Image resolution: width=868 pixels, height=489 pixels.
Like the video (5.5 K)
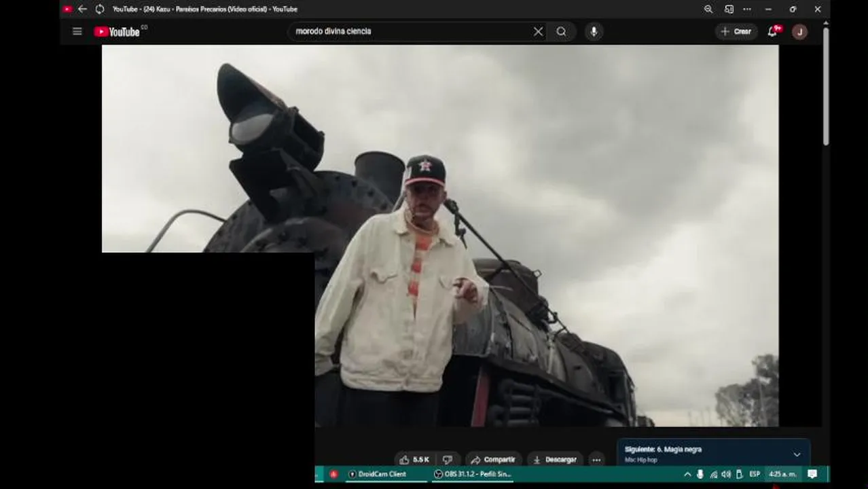coord(414,460)
